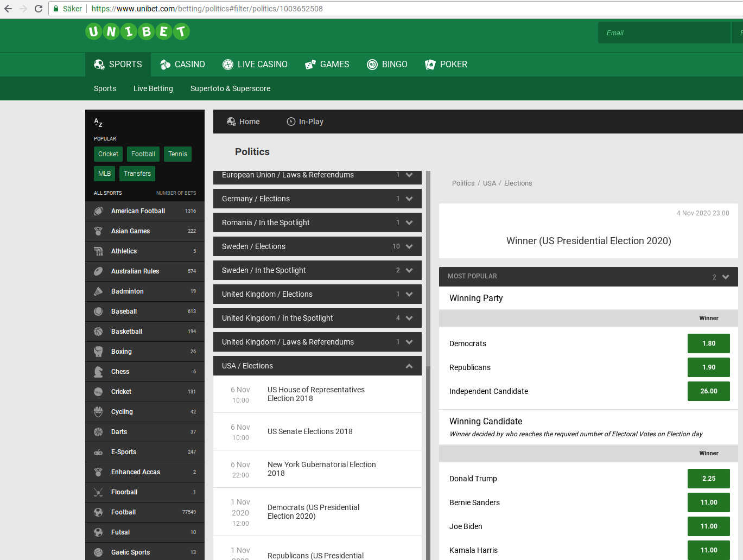Open the Bingo tab
The height and width of the screenshot is (560, 743).
(x=387, y=65)
